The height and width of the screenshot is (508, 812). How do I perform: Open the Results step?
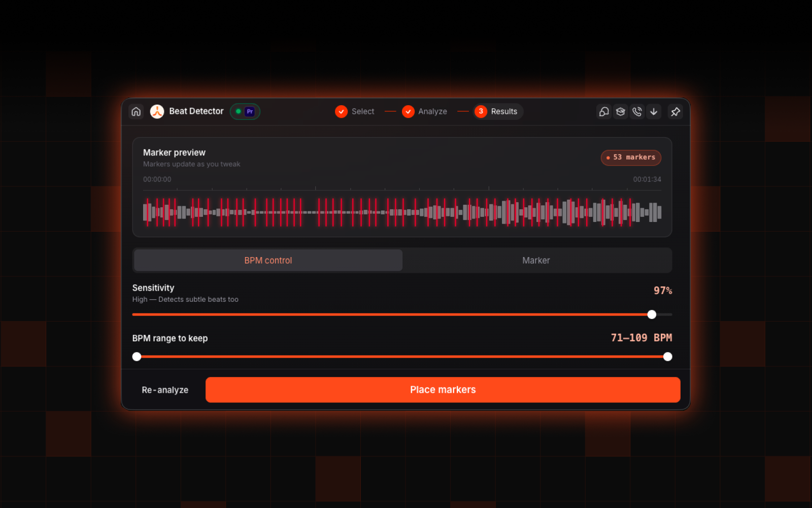(498, 111)
